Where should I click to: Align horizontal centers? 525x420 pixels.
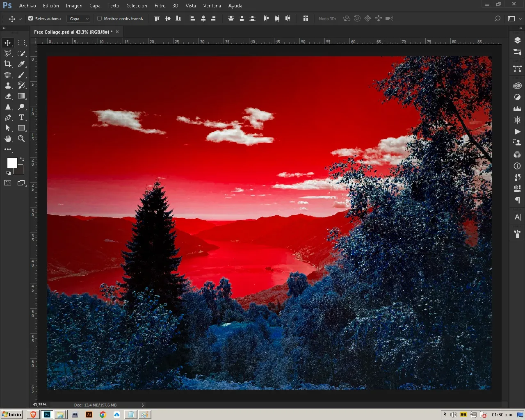point(203,18)
